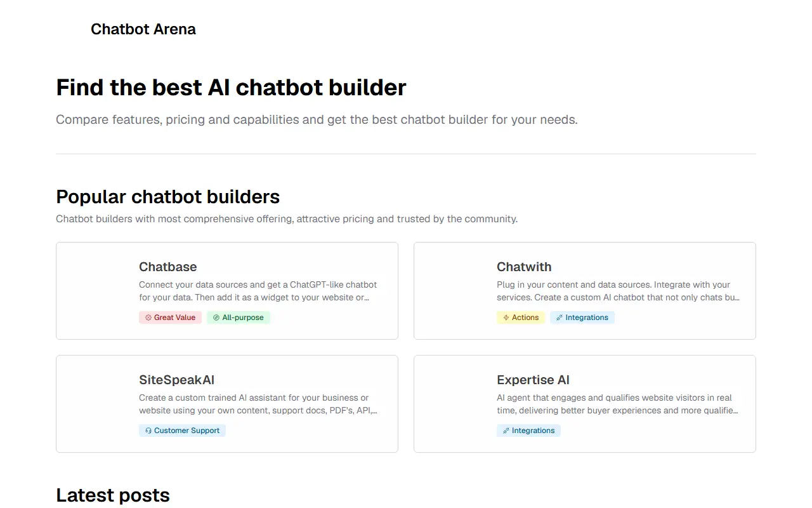Open the Chatbase card title
Image resolution: width=812 pixels, height=508 pixels.
[x=167, y=267]
